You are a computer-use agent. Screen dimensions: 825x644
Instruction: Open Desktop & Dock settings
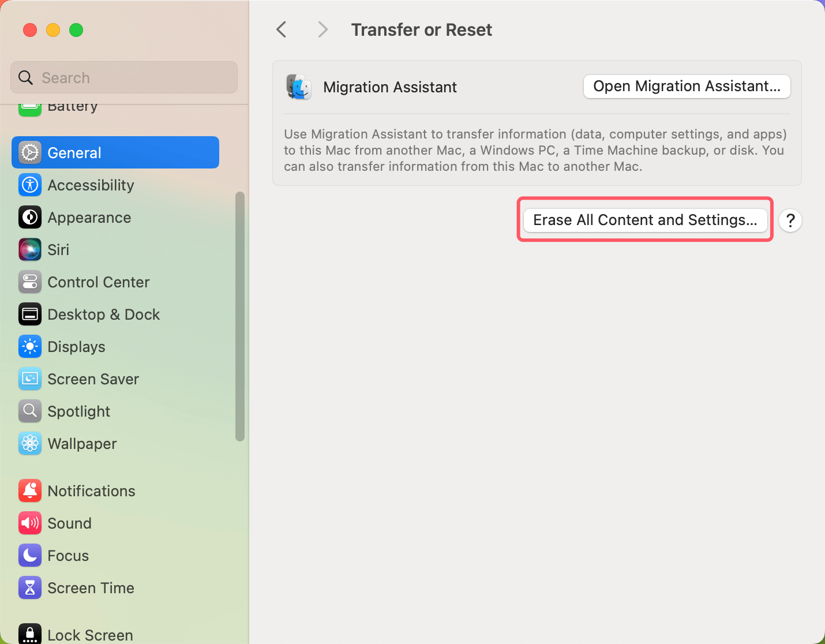pyautogui.click(x=104, y=314)
